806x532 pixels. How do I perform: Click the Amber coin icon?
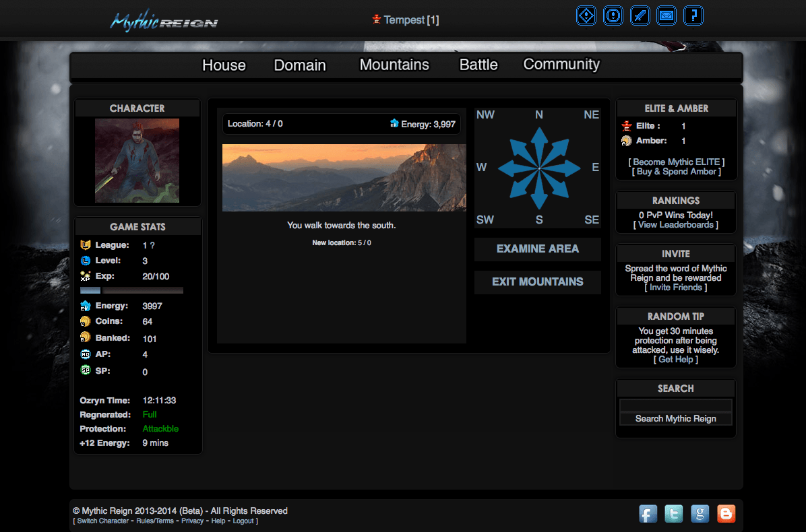[627, 141]
